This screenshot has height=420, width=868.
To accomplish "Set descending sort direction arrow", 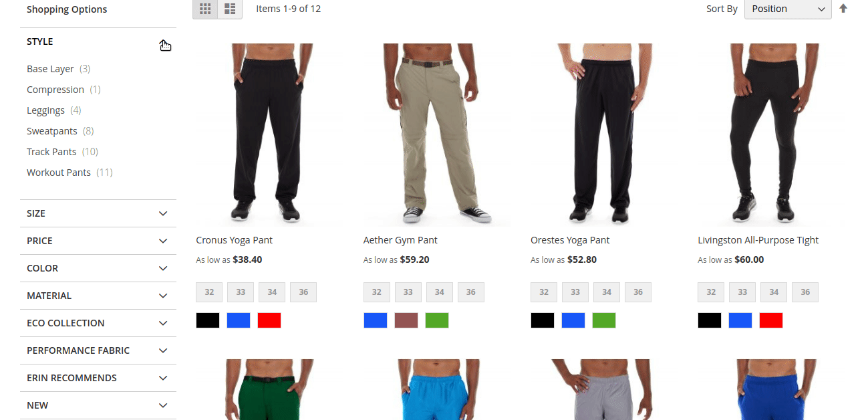I will point(843,9).
